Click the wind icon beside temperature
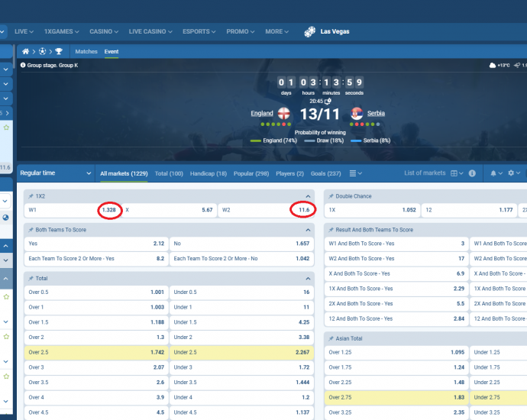 (x=517, y=65)
